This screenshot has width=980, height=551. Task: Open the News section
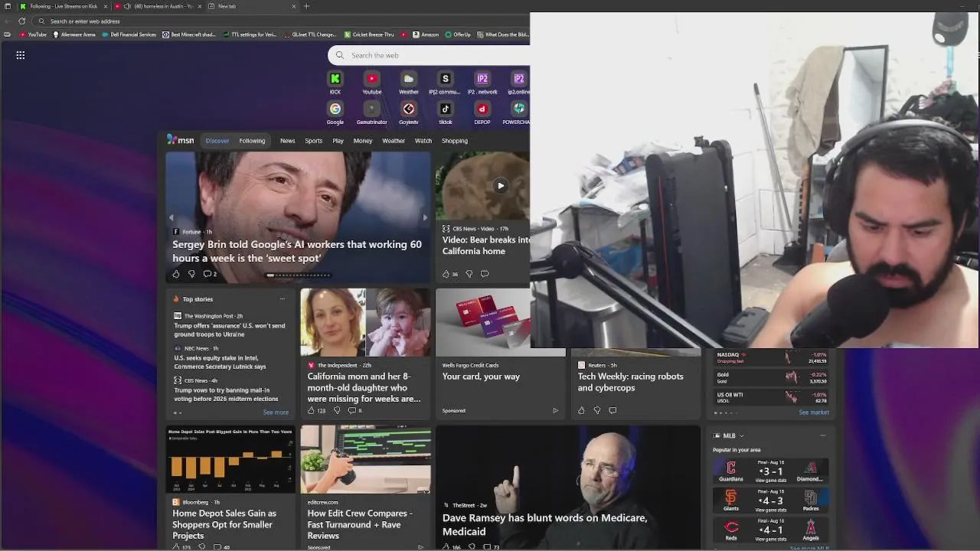[x=287, y=141]
